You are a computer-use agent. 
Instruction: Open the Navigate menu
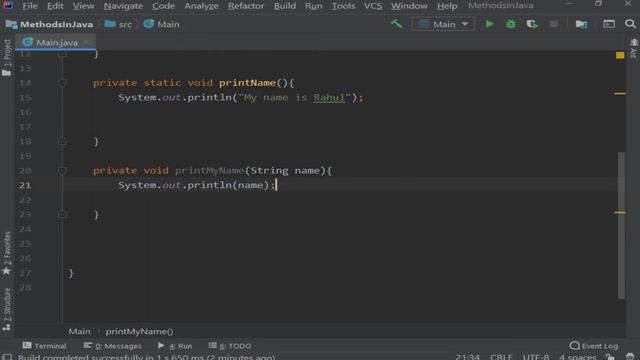(123, 6)
